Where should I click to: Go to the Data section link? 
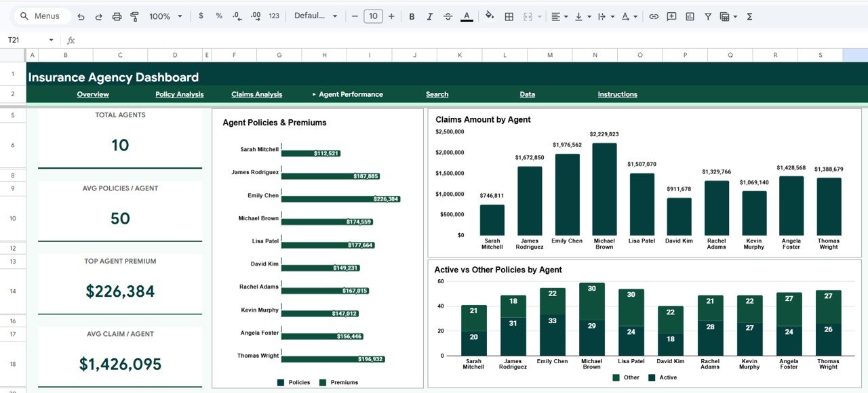tap(528, 94)
